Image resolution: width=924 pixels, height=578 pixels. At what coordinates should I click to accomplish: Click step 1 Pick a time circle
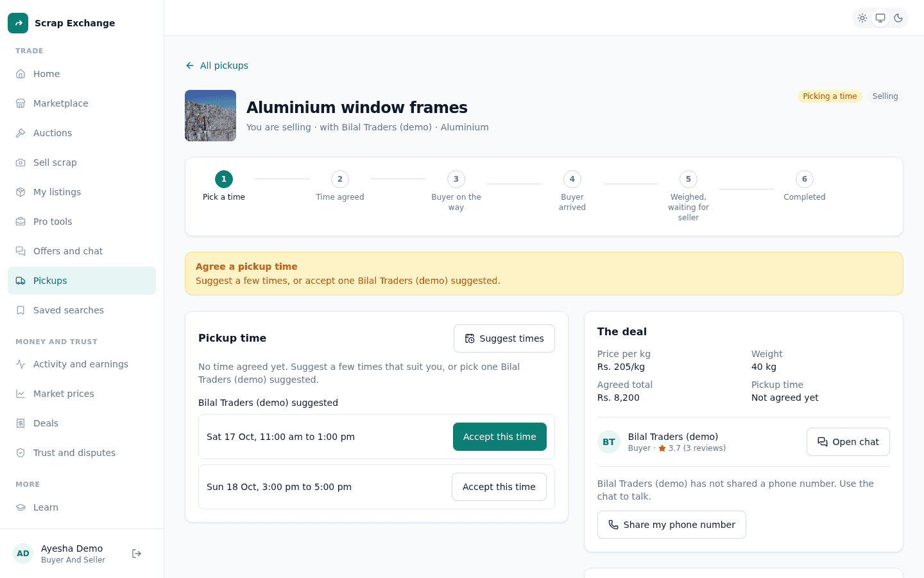click(224, 179)
